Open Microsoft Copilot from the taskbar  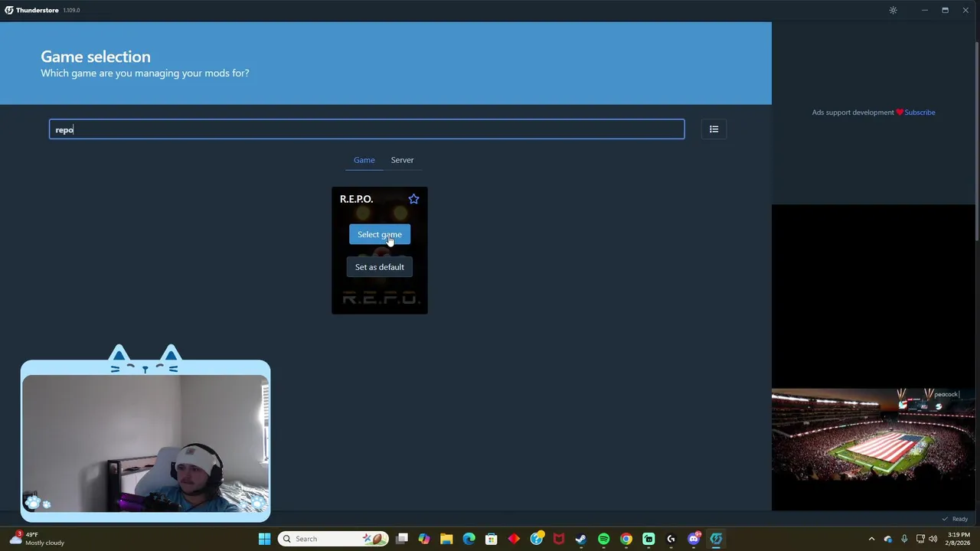tap(424, 539)
